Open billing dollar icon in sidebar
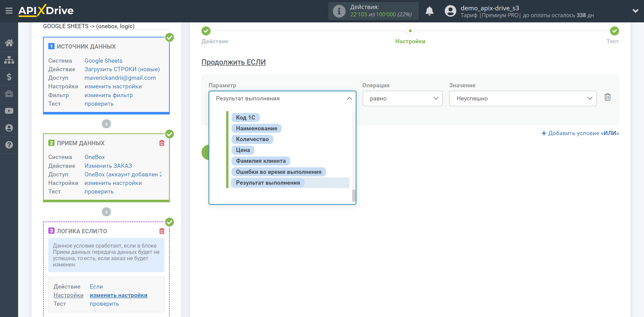The image size is (644, 317). (9, 77)
